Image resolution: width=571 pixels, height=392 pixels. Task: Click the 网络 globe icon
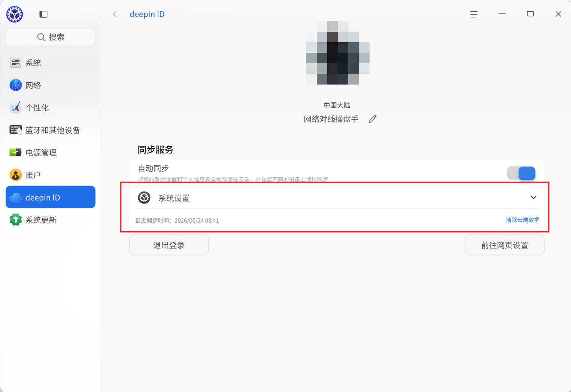pyautogui.click(x=15, y=85)
